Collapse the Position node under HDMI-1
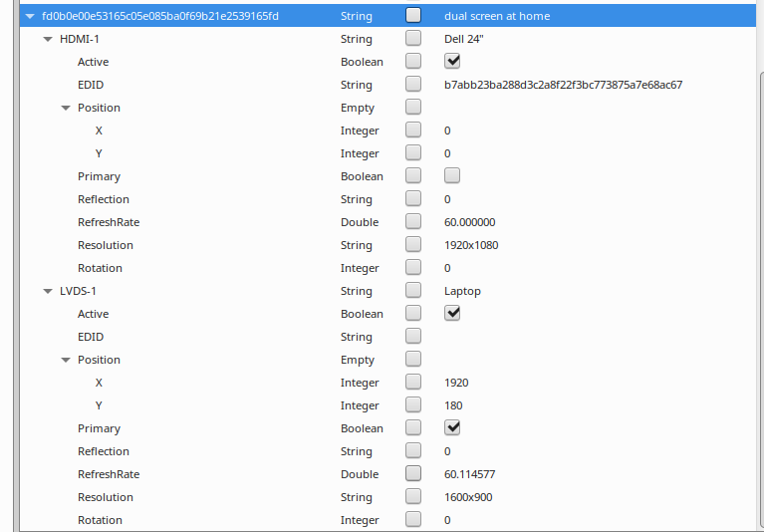Image resolution: width=764 pixels, height=532 pixels. [x=66, y=108]
